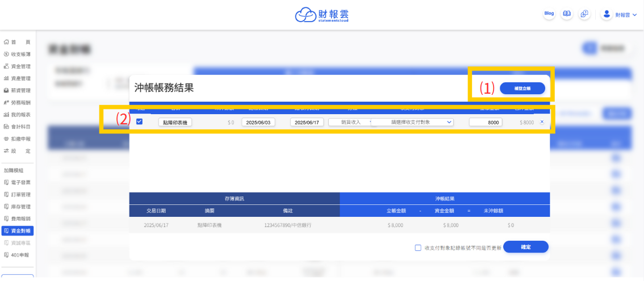The width and height of the screenshot is (644, 281).
Task: Click the 8000 amount input field
Action: (x=485, y=122)
